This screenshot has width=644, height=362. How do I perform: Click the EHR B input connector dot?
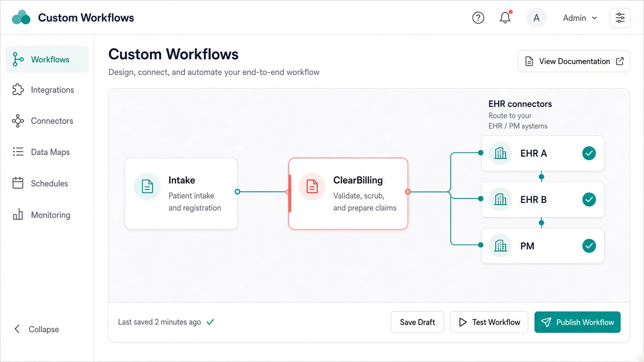[x=481, y=199]
